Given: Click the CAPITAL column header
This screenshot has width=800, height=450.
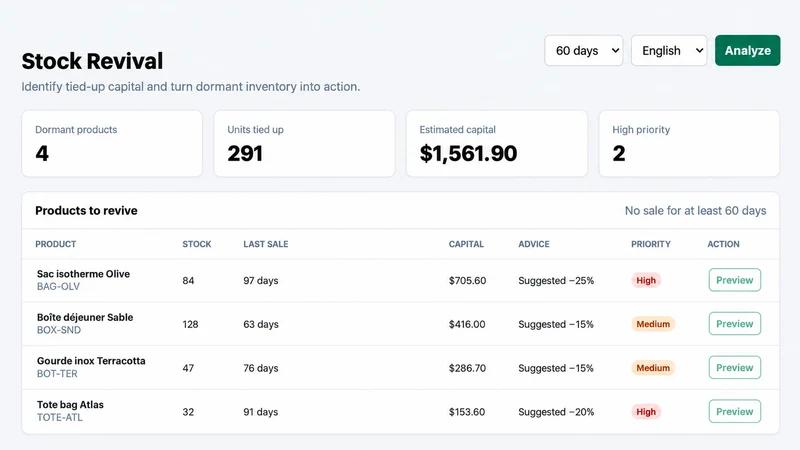Looking at the screenshot, I should (466, 244).
